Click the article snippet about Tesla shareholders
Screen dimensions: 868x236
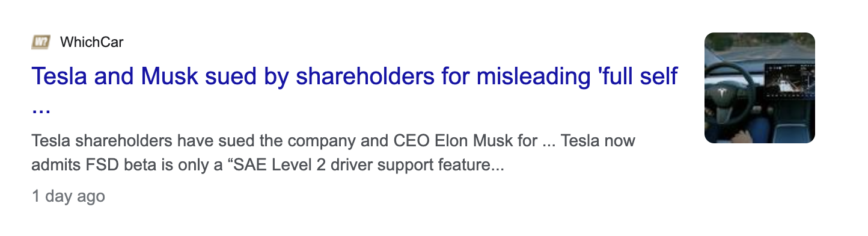tap(334, 153)
